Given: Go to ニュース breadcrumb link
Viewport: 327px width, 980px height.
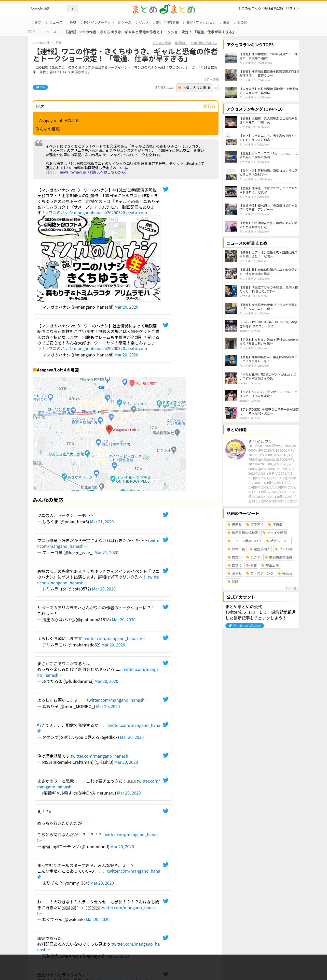Looking at the screenshot, I should tap(49, 32).
